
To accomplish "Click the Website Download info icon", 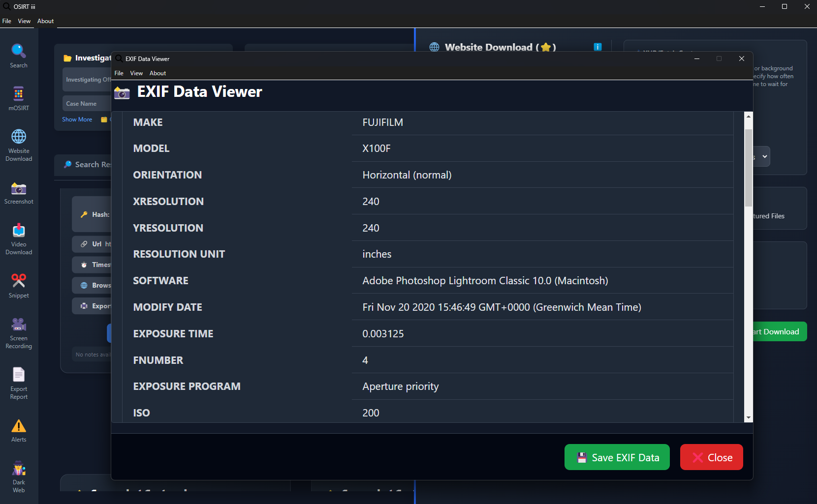I will coord(597,47).
